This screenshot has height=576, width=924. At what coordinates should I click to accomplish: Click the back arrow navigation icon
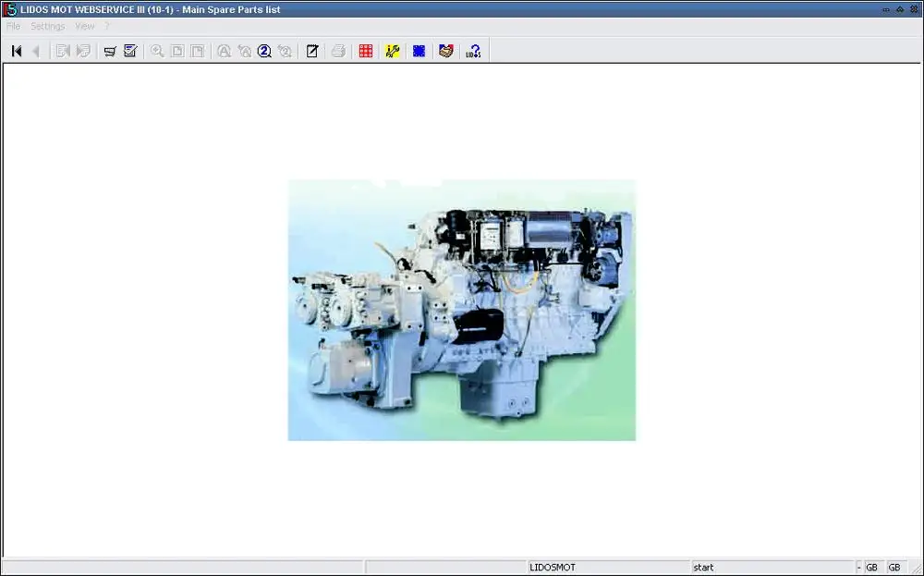pos(35,51)
